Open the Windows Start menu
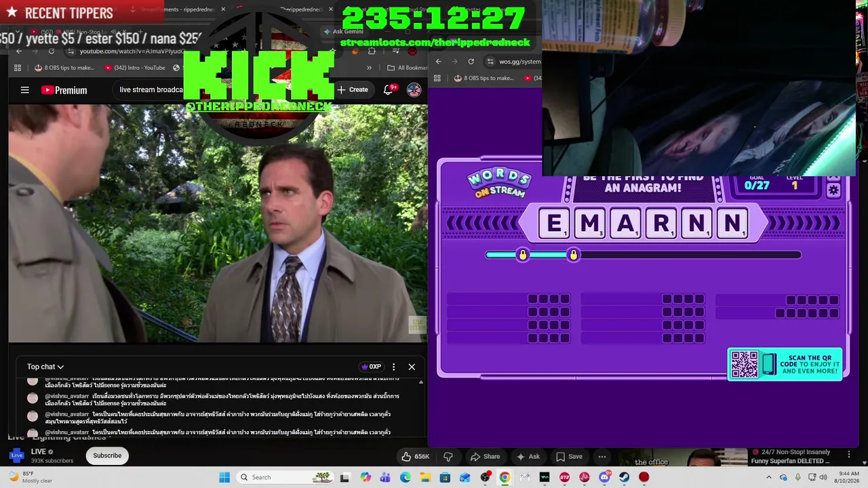The image size is (868, 488). point(224,477)
